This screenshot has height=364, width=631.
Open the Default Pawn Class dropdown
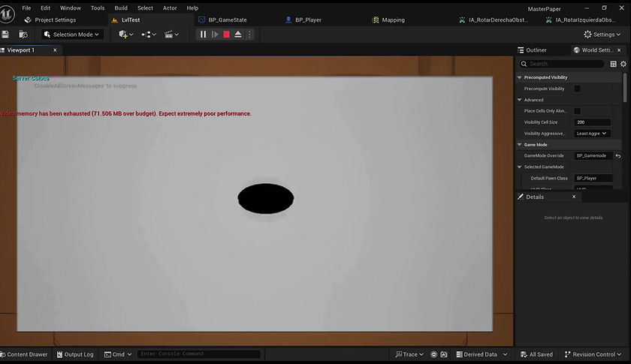coord(593,178)
